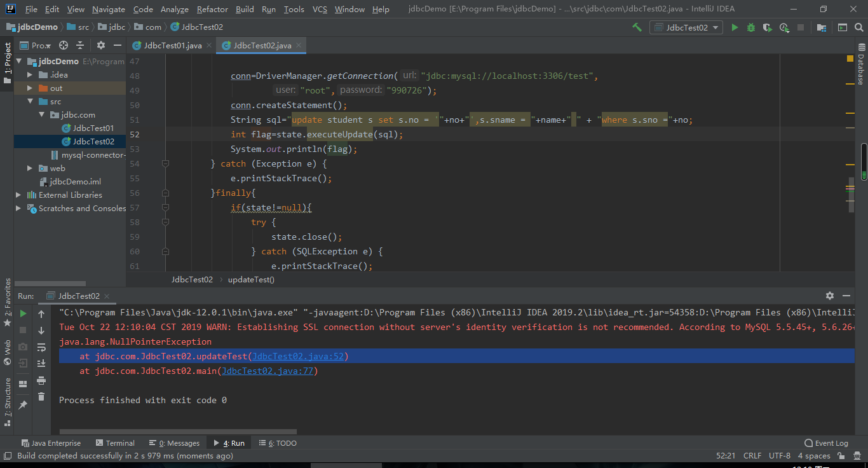Viewport: 868px width, 468px height.
Task: Open the VCS menu
Action: (x=320, y=10)
